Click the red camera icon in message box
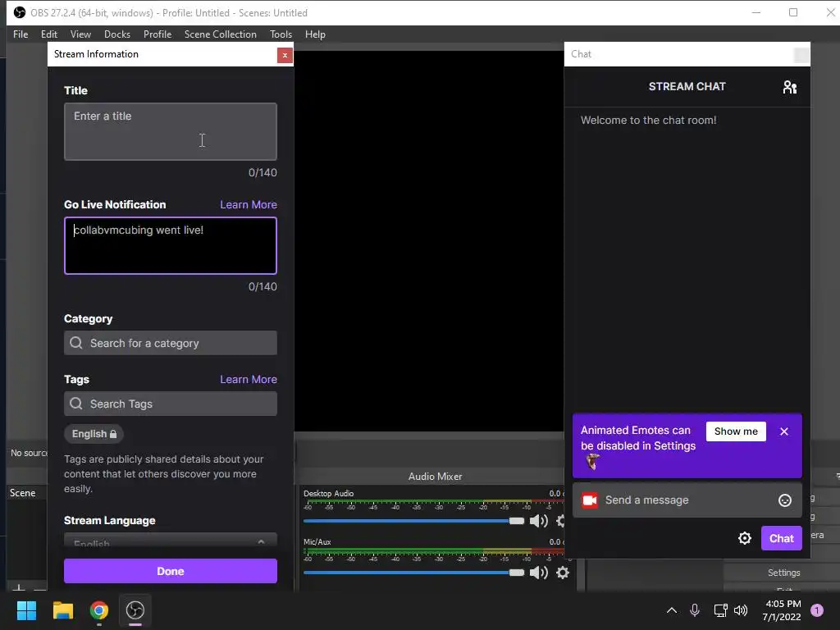Screen dimensions: 840x630 (590, 500)
